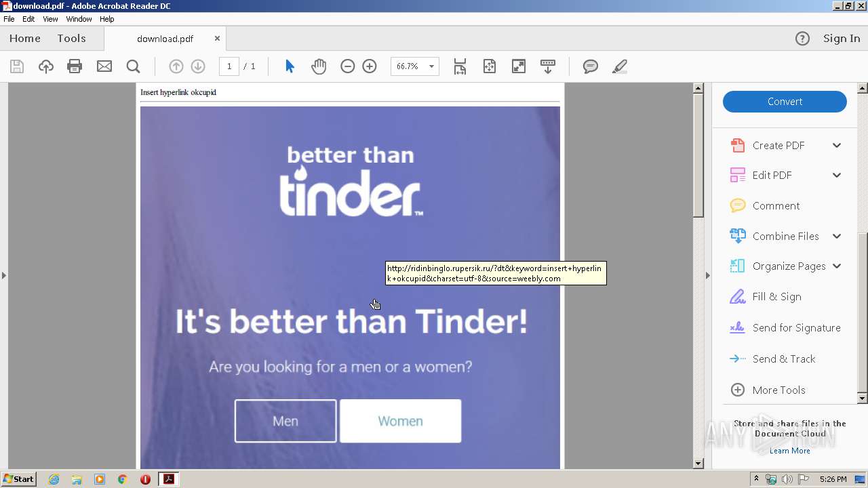Screen dimensions: 868x488
Task: Open Chrome from the taskbar
Action: [x=122, y=479]
